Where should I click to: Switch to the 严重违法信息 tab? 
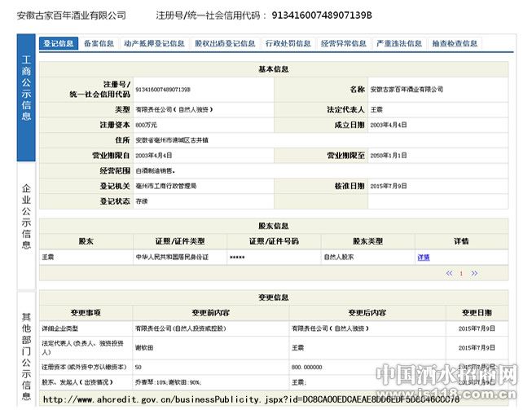coord(399,43)
